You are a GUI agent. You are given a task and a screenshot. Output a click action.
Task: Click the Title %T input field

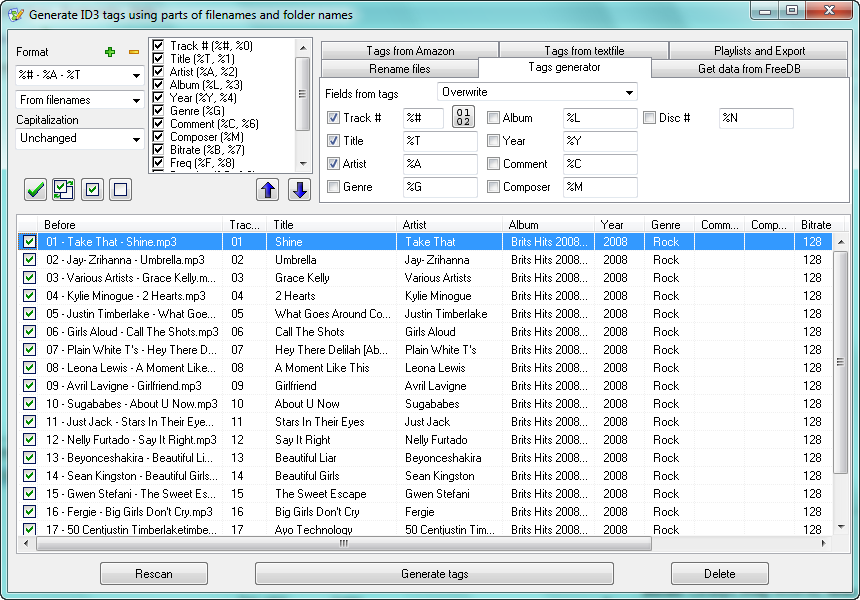tap(440, 141)
